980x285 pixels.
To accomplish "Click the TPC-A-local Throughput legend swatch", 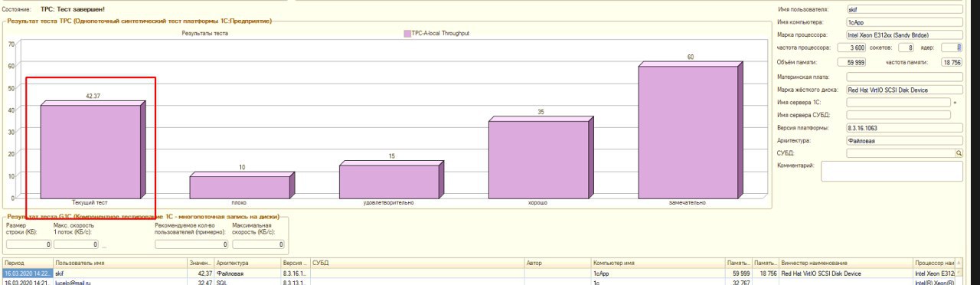I will point(407,34).
